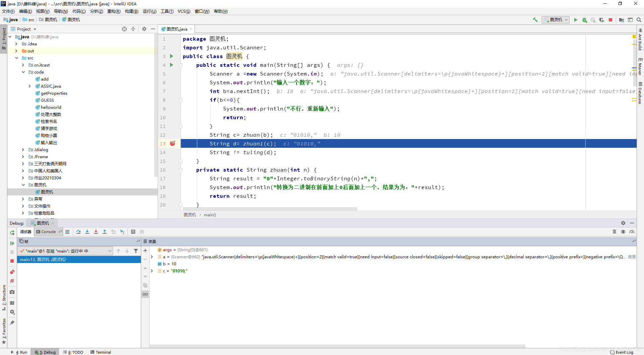This screenshot has height=355, width=644.
Task: Open the 运行(U) menu
Action: tap(150, 11)
